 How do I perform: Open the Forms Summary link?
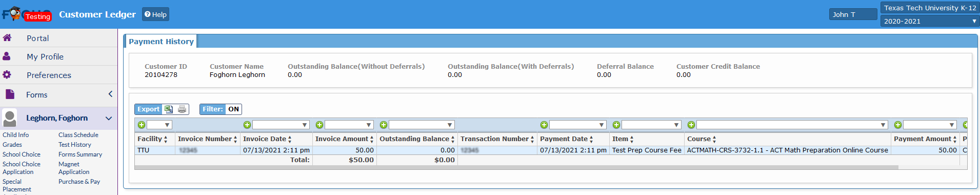click(80, 154)
